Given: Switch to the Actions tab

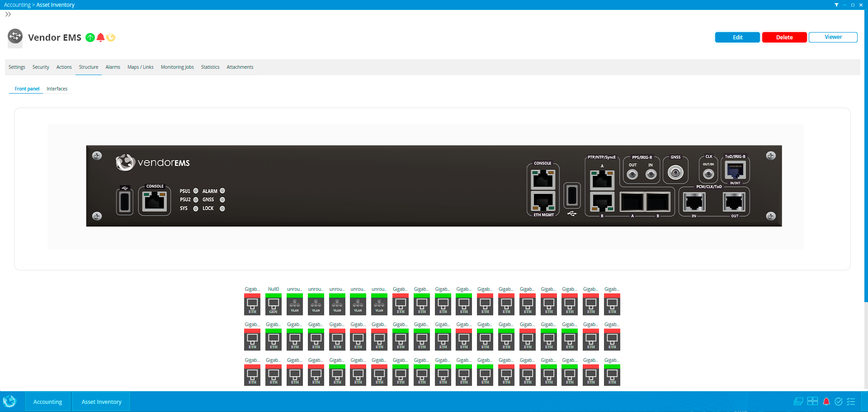Looking at the screenshot, I should pos(64,67).
